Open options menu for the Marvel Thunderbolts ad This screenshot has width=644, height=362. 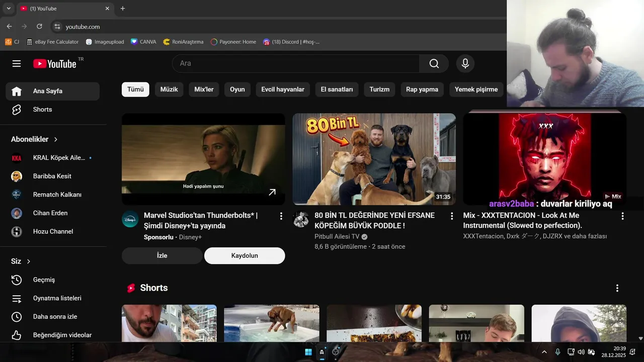click(x=281, y=216)
